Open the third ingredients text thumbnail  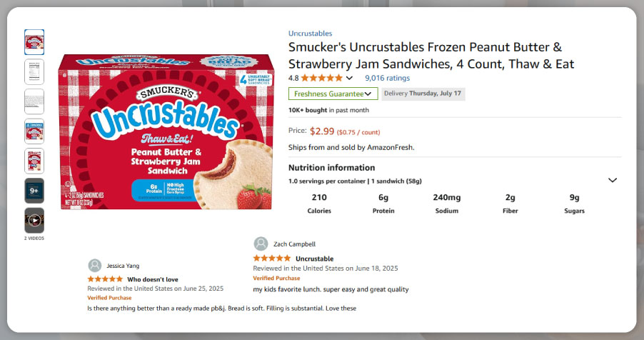(x=34, y=101)
